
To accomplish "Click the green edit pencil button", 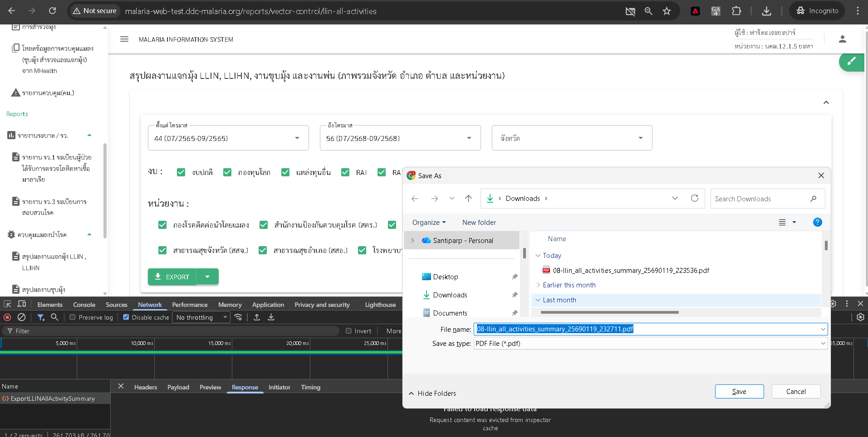I will click(851, 62).
